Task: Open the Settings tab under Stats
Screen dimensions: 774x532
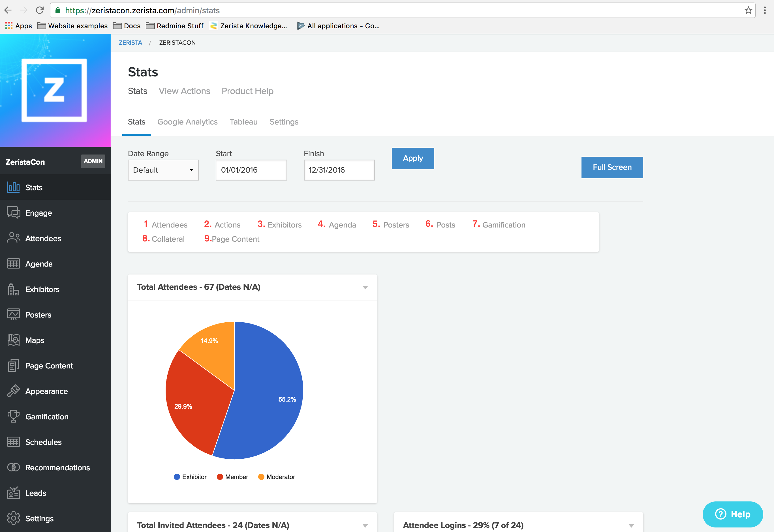Action: 284,122
